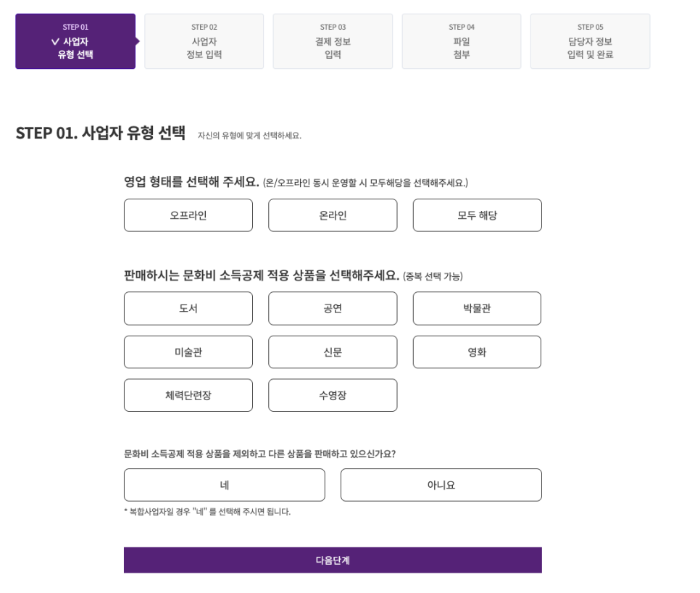Answer 네 for selling other products
The height and width of the screenshot is (593, 700).
point(225,485)
